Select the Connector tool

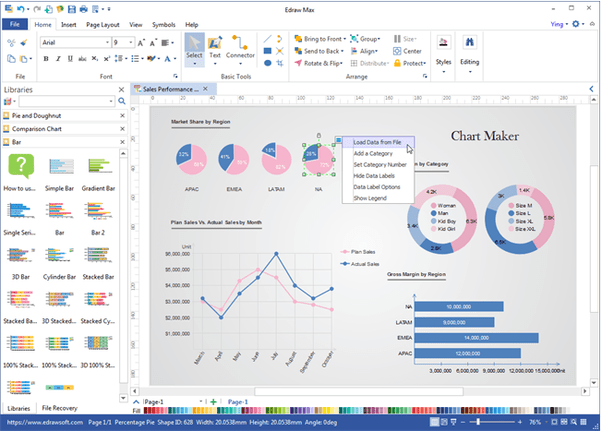click(240, 48)
